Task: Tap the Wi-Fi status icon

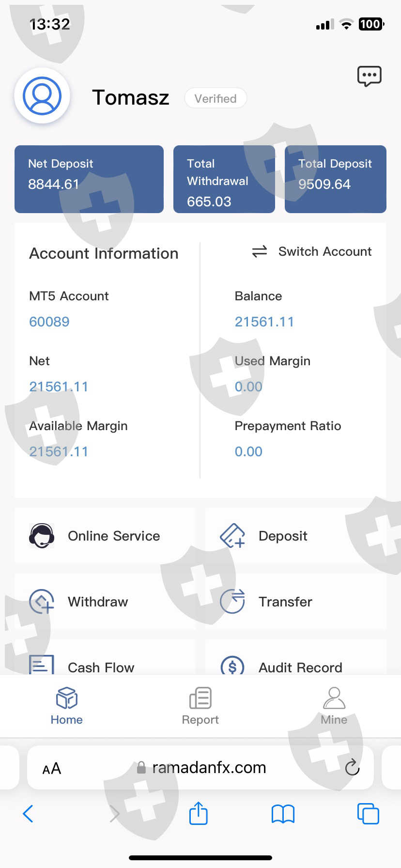Action: 346,24
